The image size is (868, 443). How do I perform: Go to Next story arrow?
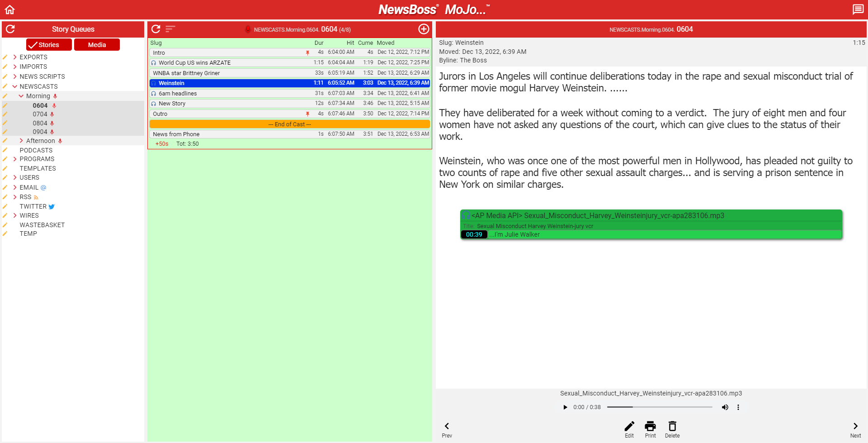(855, 426)
